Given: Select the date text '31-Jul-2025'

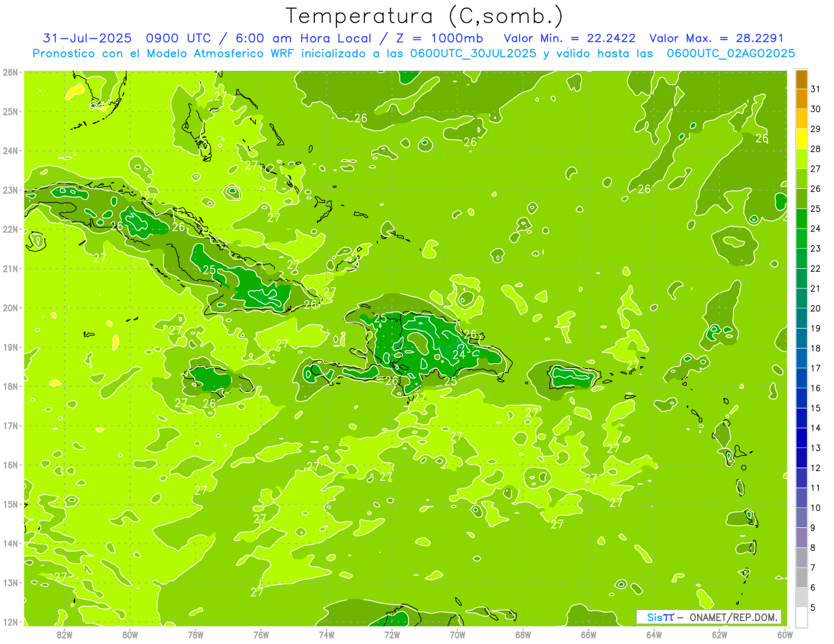Looking at the screenshot, I should [87, 38].
